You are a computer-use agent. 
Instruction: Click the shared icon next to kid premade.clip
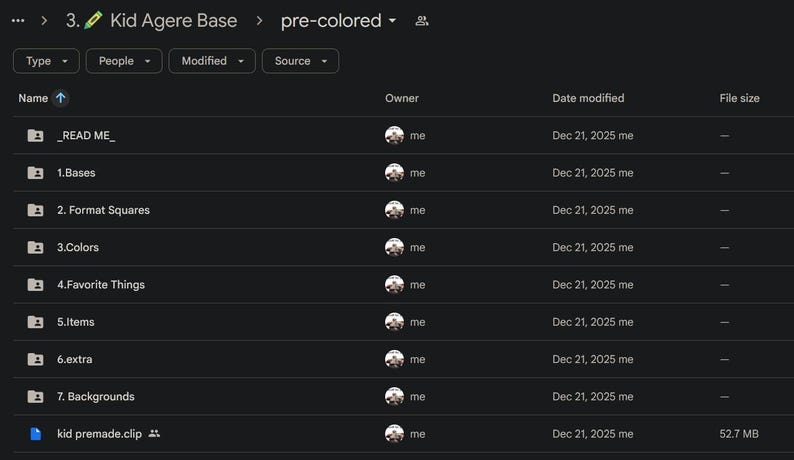(154, 434)
